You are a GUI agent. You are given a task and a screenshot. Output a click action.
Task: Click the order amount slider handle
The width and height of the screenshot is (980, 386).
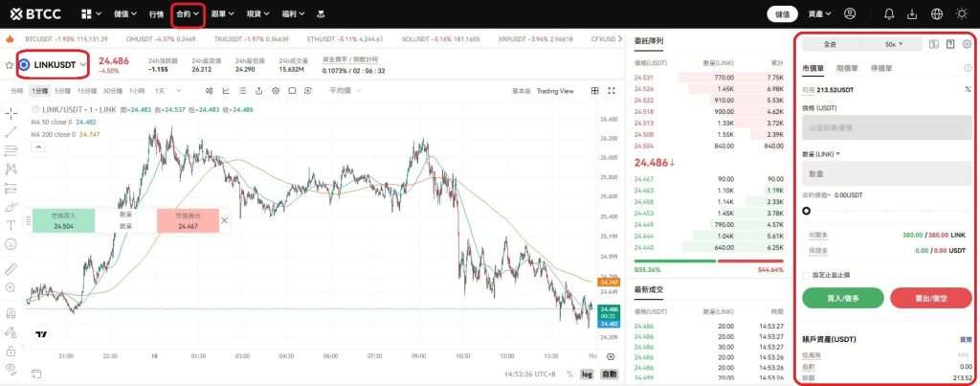tap(806, 211)
